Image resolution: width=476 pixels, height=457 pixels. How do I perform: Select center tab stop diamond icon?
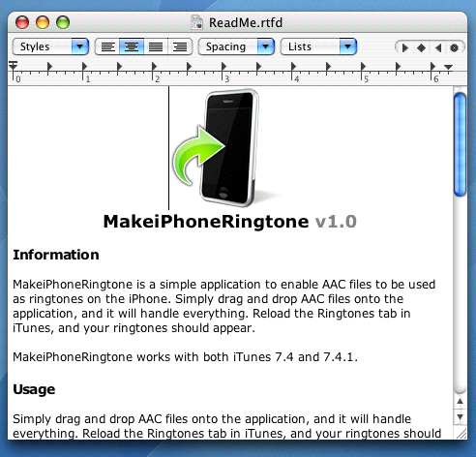coord(421,48)
